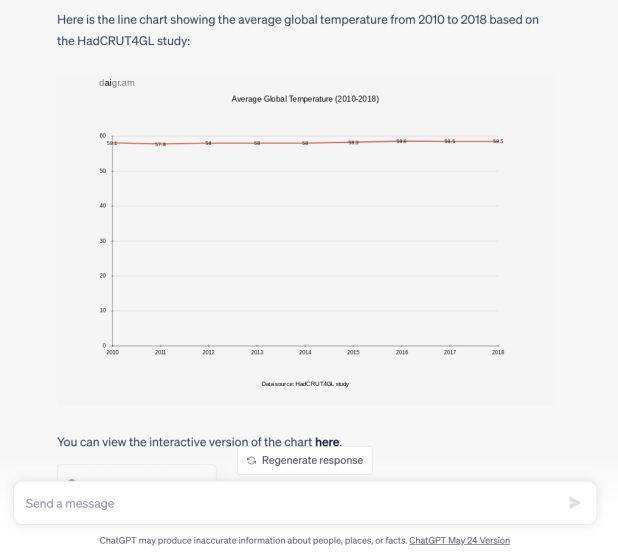Click the daigram logo on the chart

coord(117,83)
